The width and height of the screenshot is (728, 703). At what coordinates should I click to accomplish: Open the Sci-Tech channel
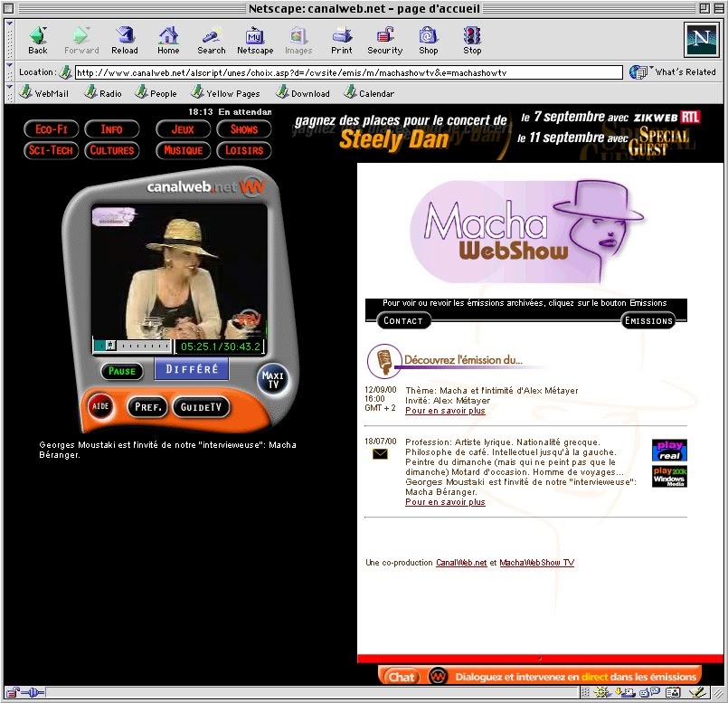point(51,150)
